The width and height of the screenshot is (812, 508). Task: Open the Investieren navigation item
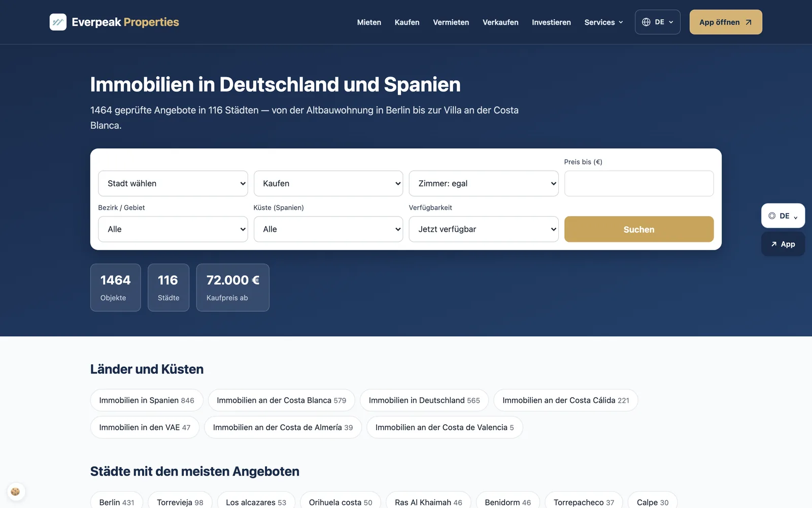click(x=551, y=22)
